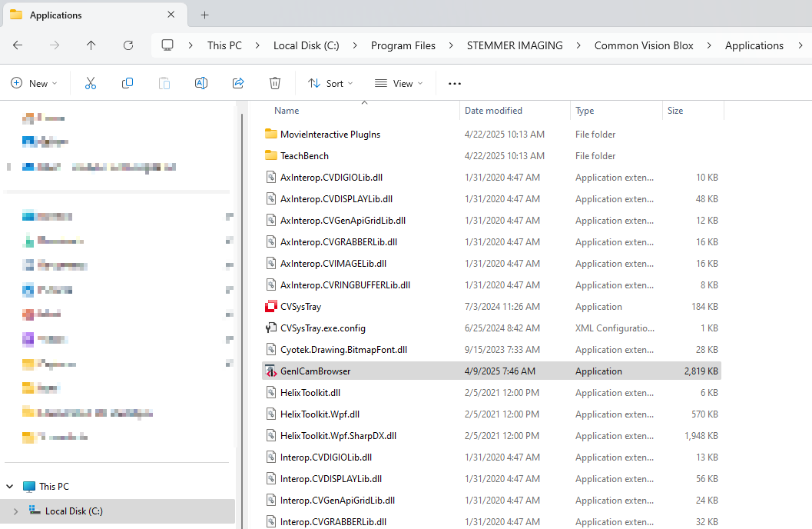
Task: Click the Cut scissors icon
Action: (91, 83)
